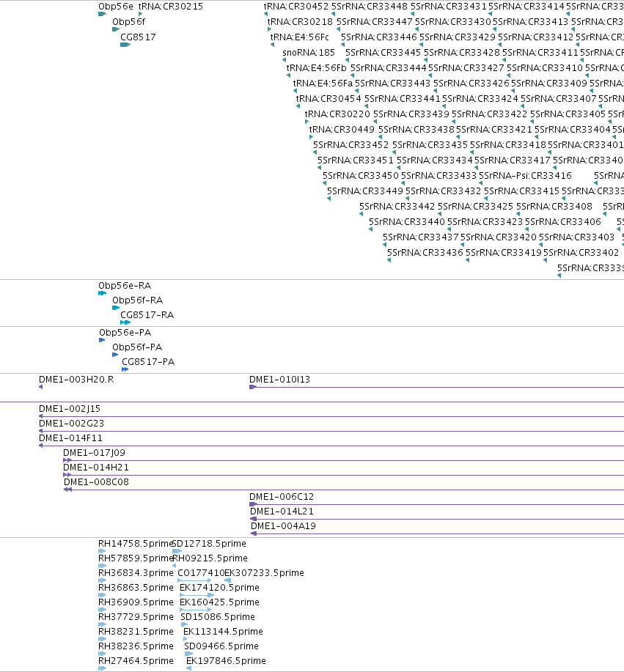This screenshot has height=672, width=624.
Task: Select EK174120.5prime EST label
Action: coord(219,588)
